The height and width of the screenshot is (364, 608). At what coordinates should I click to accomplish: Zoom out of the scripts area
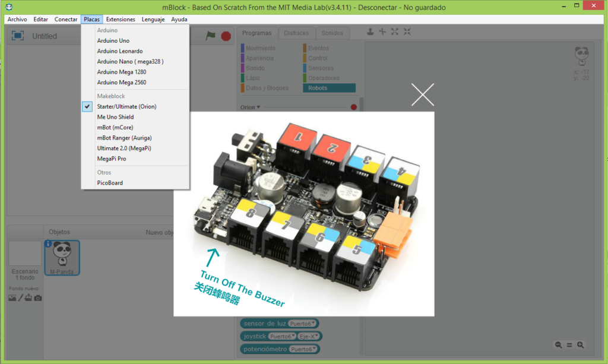point(558,344)
